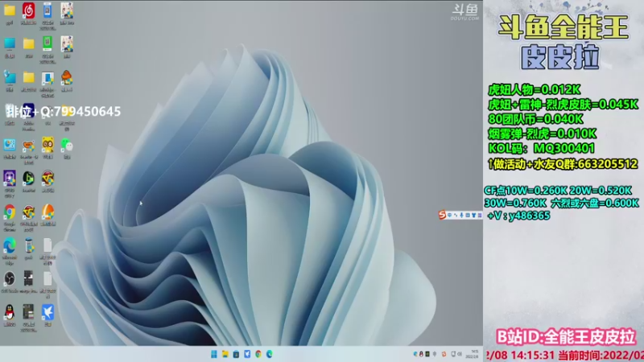
Task: Open the orange character shortcut above the Q number overlay
Action: pos(67,77)
